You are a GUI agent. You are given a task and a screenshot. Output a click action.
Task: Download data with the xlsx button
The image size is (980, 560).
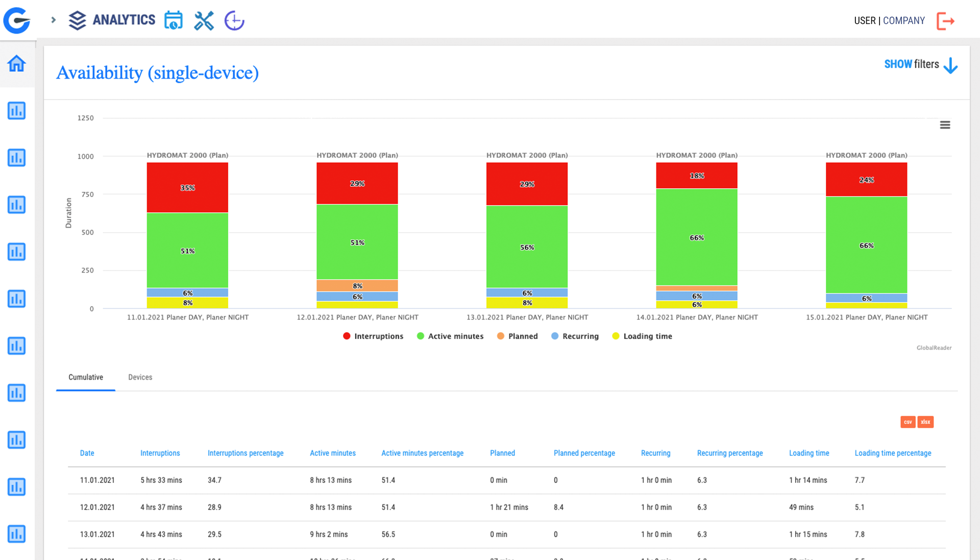(925, 422)
